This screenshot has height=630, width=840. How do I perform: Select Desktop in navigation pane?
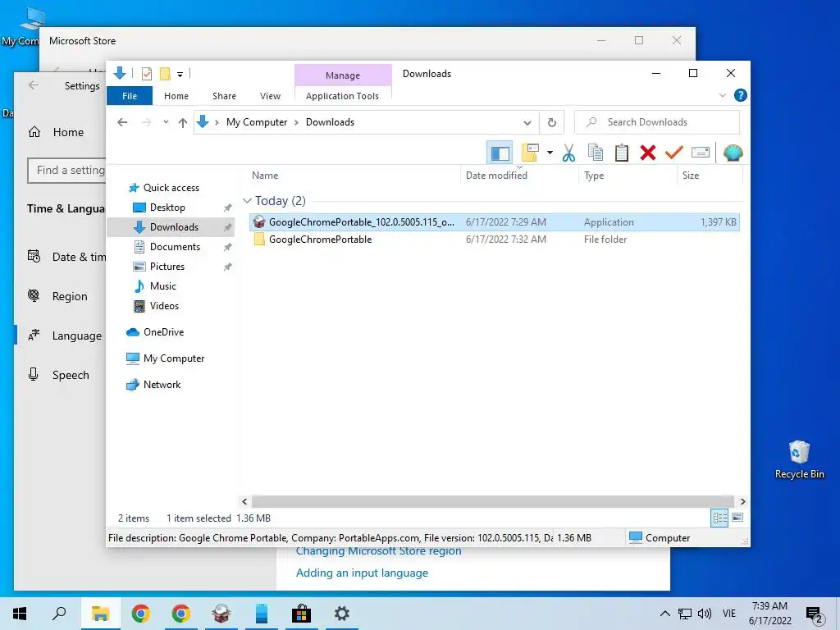click(x=167, y=208)
